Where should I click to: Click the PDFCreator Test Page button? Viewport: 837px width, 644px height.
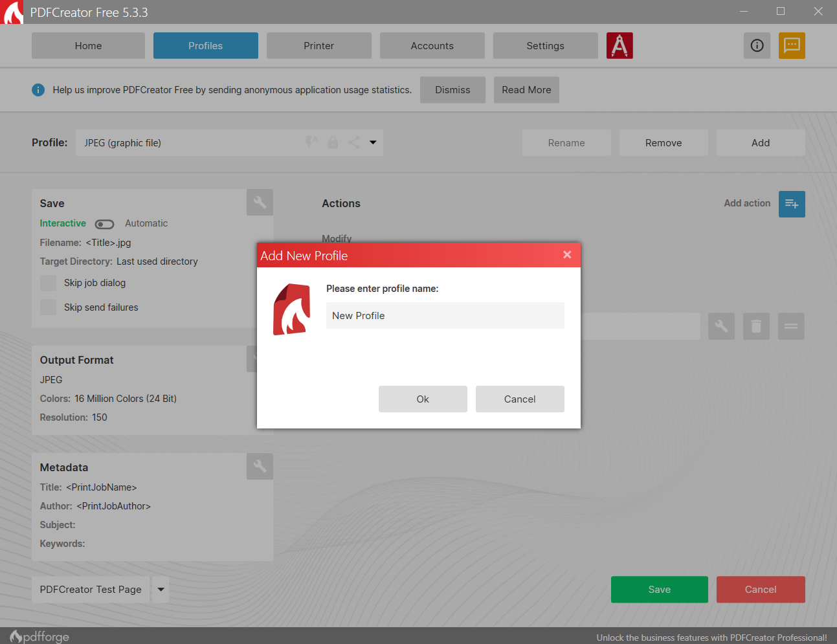(x=91, y=590)
